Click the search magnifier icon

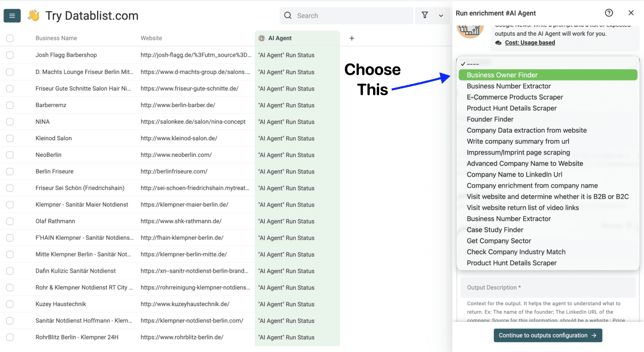288,16
